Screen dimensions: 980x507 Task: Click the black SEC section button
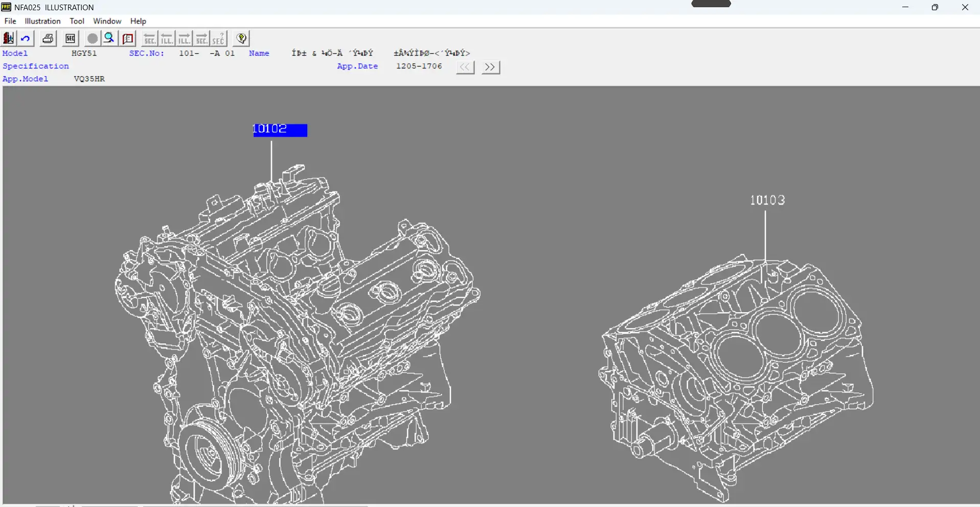coord(71,38)
